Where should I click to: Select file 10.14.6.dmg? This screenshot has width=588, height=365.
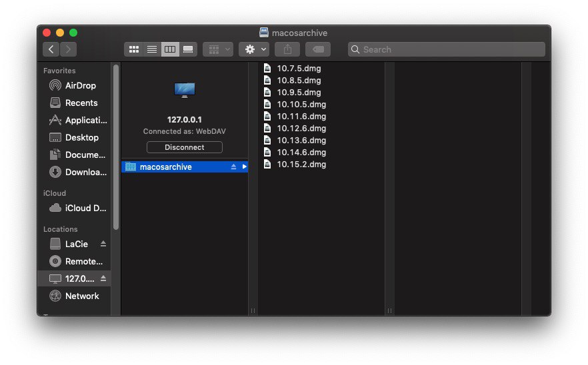tap(321, 152)
